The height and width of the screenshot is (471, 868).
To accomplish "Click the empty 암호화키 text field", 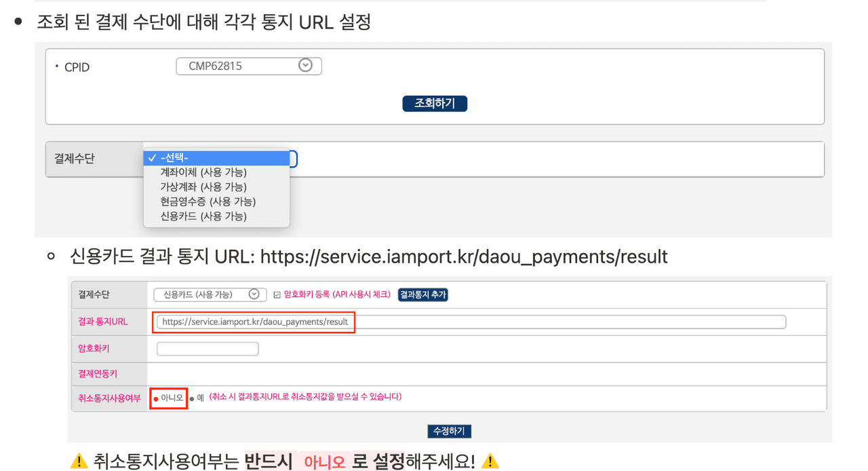I will point(208,349).
